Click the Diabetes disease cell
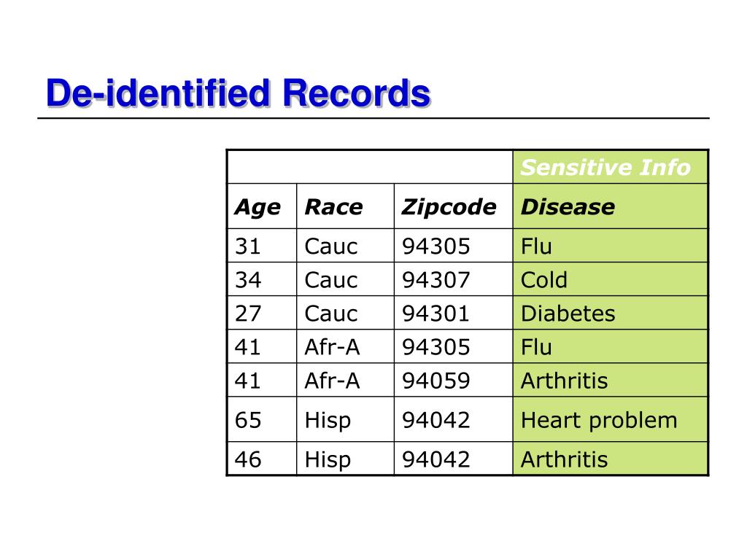The width and height of the screenshot is (747, 560). click(x=611, y=313)
